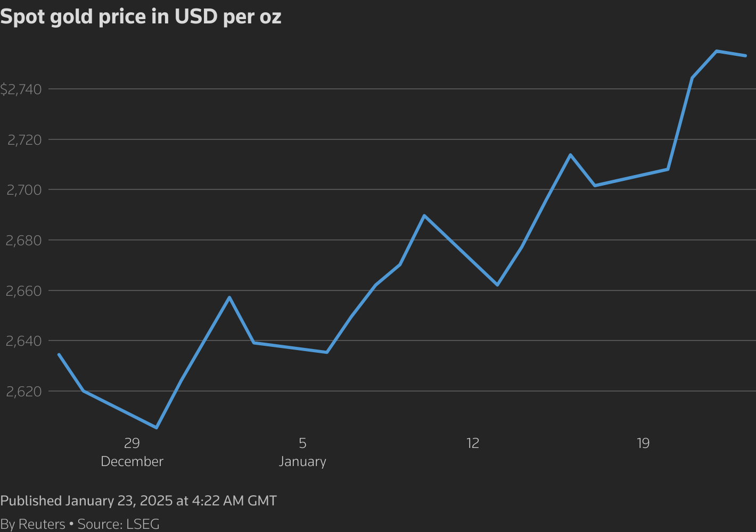Click the 2,680 y-axis label
Image resolution: width=756 pixels, height=532 pixels.
click(x=23, y=240)
